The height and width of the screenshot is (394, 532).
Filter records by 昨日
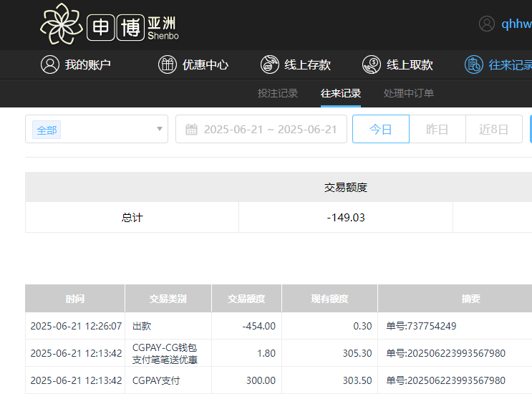click(437, 130)
